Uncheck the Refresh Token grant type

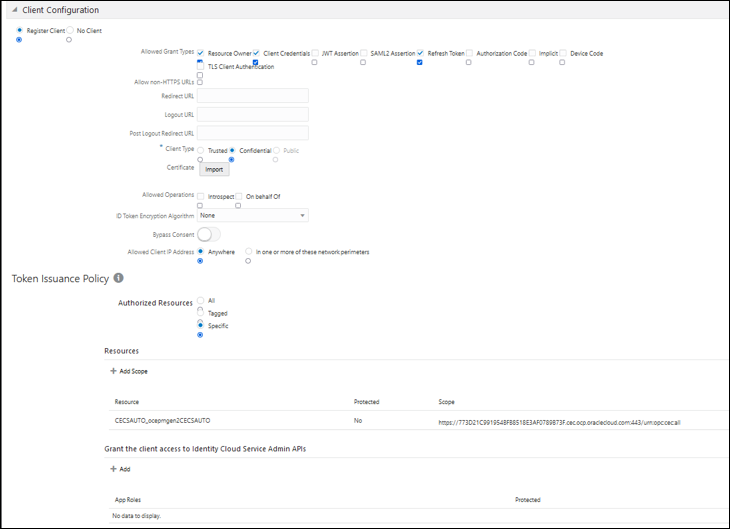(420, 53)
